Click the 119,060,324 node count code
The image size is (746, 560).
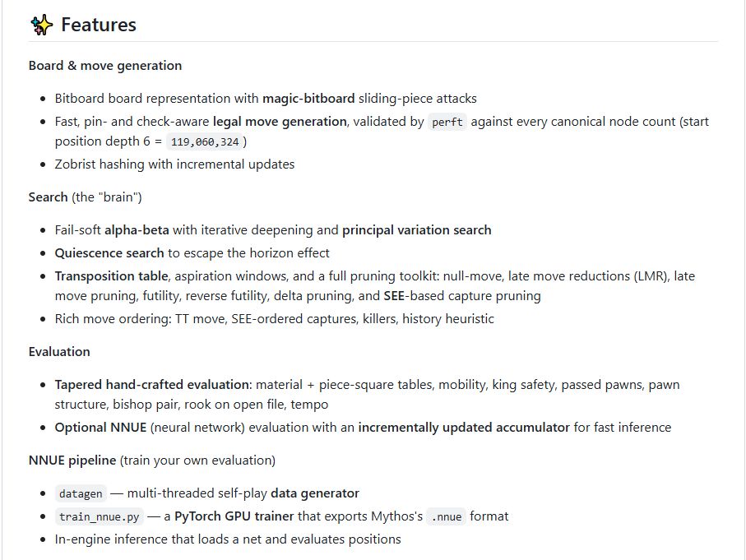[x=205, y=141]
